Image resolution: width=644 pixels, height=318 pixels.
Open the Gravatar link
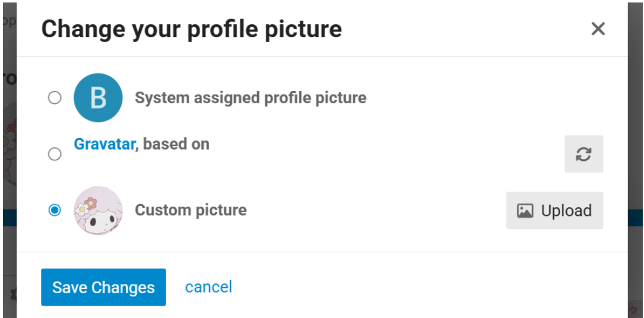pos(104,144)
